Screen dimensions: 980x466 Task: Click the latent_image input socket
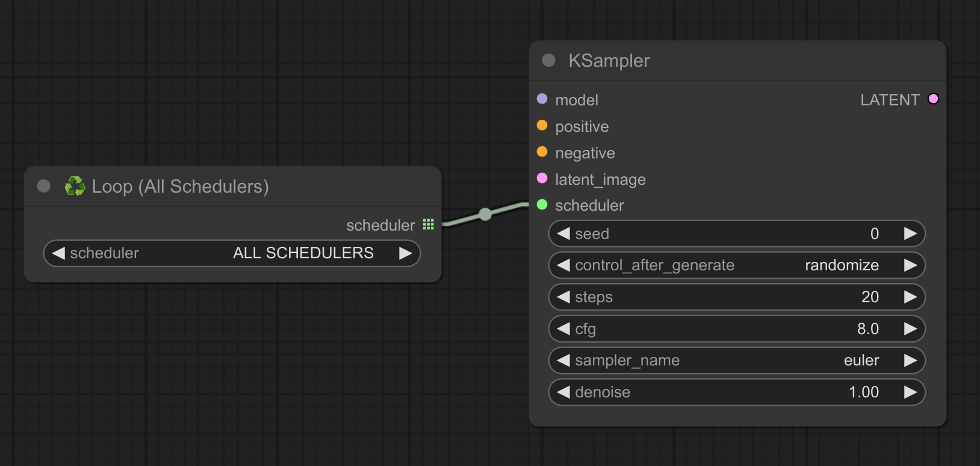[542, 178]
